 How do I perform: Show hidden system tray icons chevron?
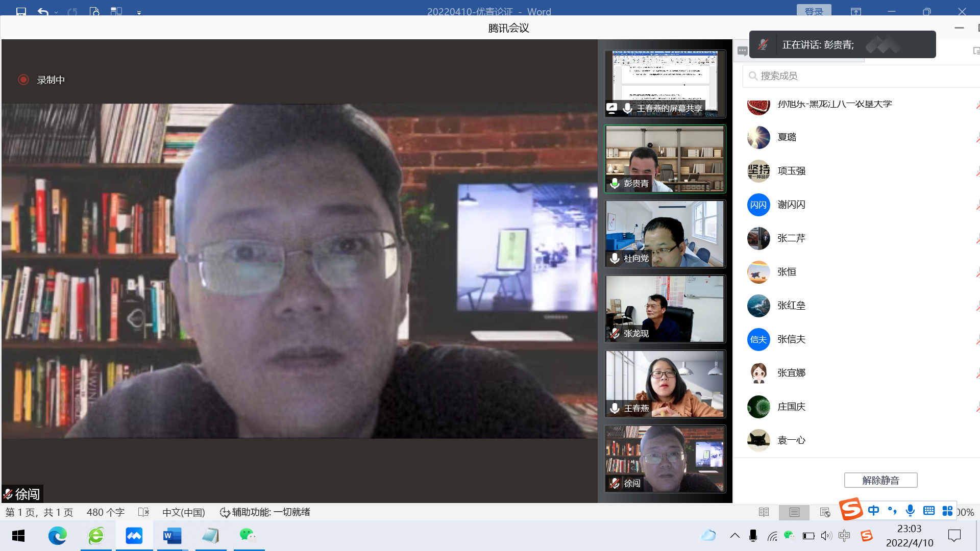(x=734, y=536)
